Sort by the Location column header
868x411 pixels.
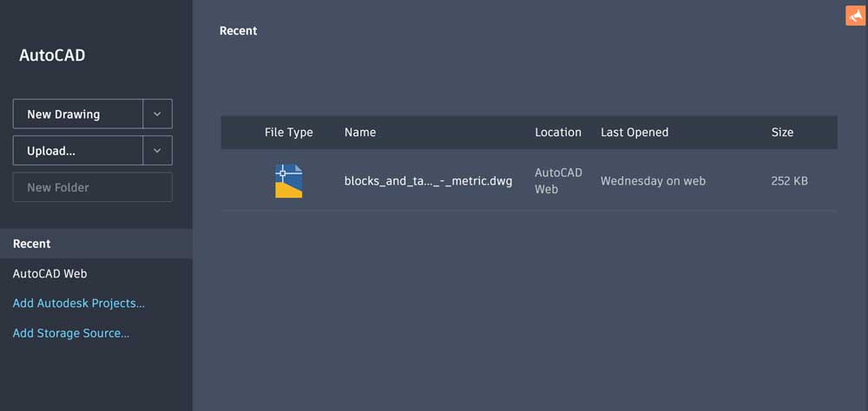tap(557, 133)
